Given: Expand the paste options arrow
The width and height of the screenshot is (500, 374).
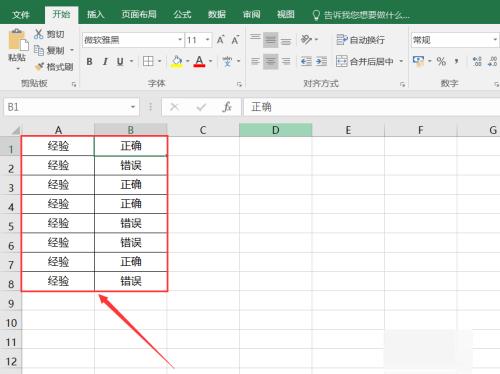Looking at the screenshot, I should (18, 69).
